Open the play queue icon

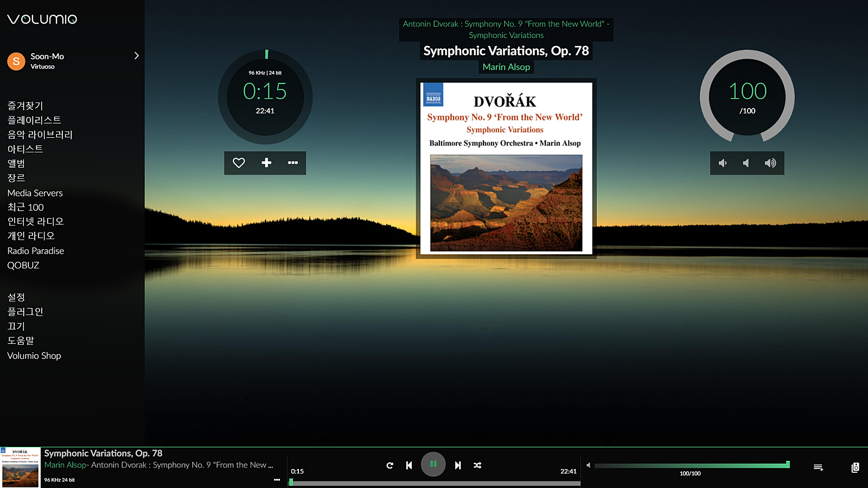(818, 467)
